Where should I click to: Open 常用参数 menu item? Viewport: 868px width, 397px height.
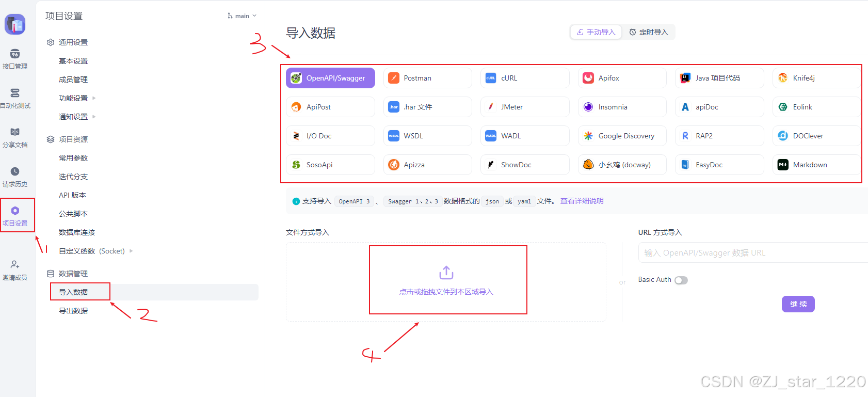(x=73, y=158)
